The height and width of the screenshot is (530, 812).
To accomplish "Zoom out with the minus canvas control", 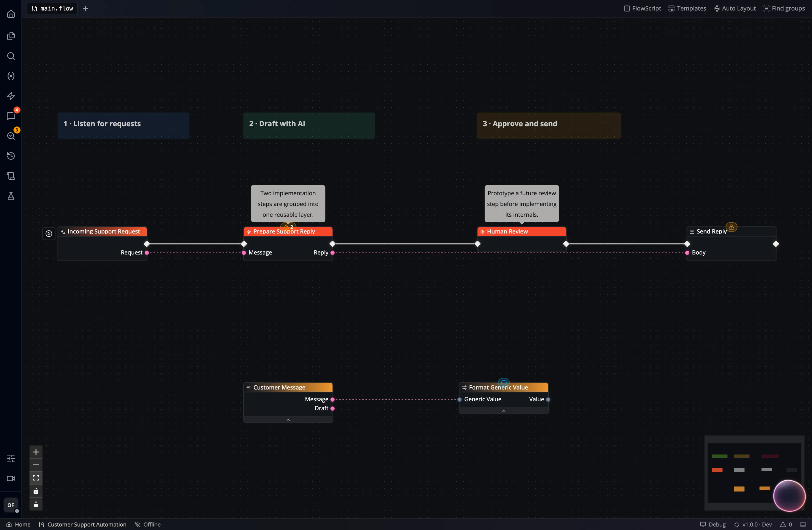I will pos(36,465).
